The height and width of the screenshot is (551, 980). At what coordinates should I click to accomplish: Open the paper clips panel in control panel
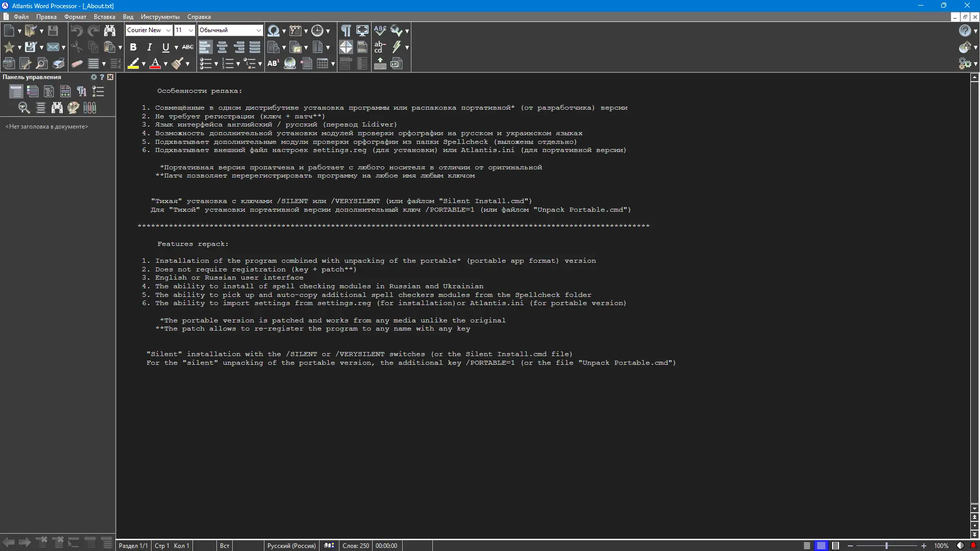click(90, 108)
